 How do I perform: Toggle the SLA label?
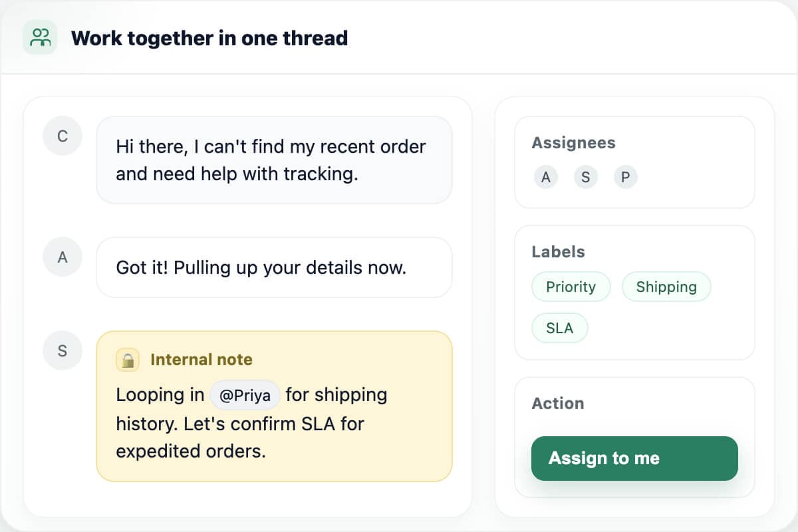pyautogui.click(x=559, y=327)
